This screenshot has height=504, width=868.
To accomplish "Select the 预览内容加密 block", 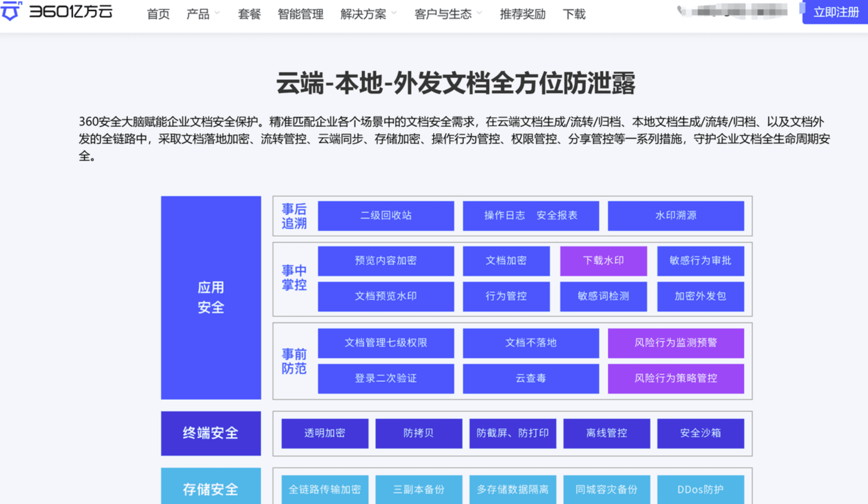I will (x=386, y=261).
